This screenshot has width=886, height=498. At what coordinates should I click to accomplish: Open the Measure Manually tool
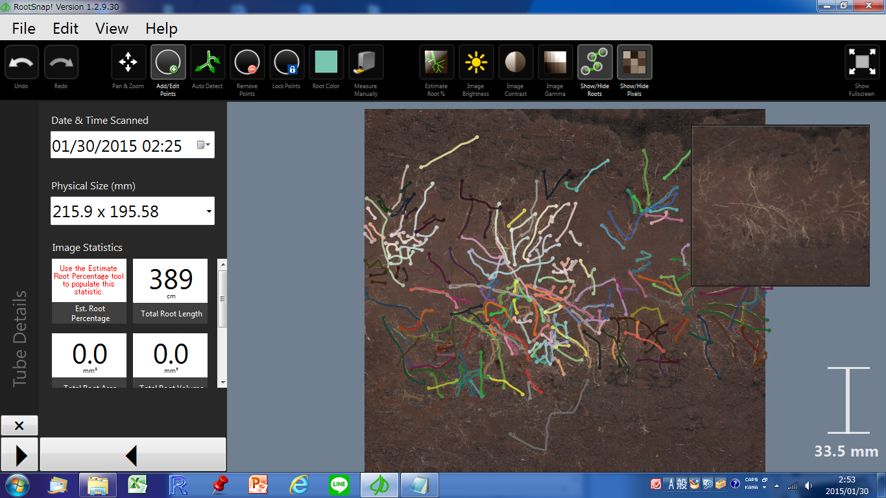[365, 63]
